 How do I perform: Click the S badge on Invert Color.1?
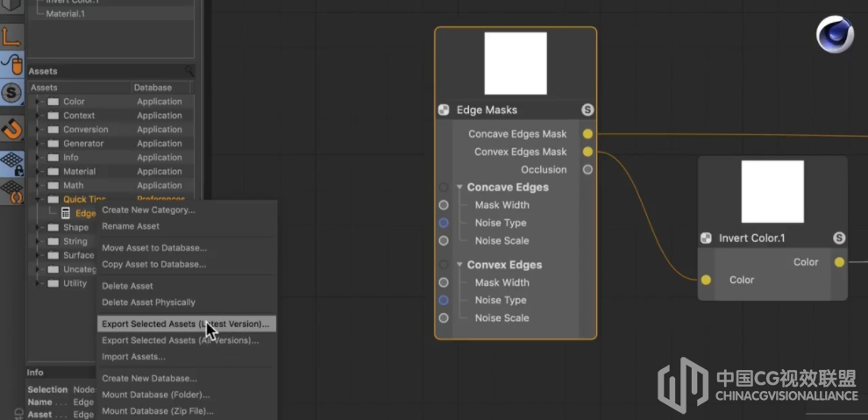click(x=839, y=238)
